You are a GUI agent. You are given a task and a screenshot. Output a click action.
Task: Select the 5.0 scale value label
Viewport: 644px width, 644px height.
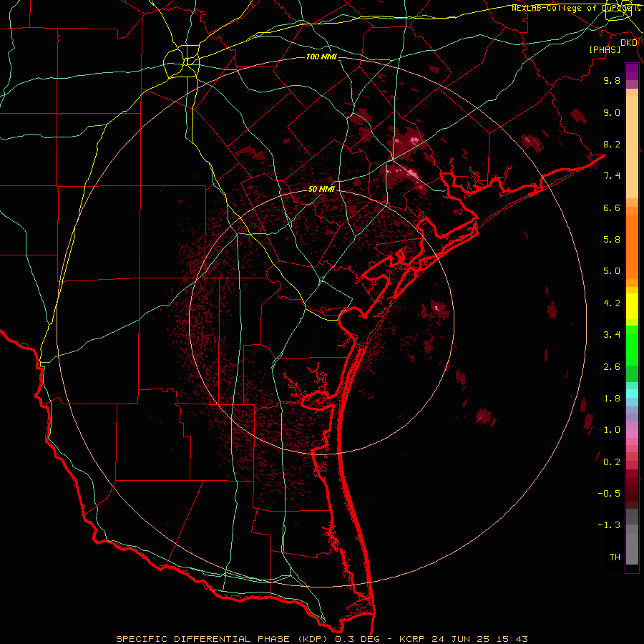612,271
